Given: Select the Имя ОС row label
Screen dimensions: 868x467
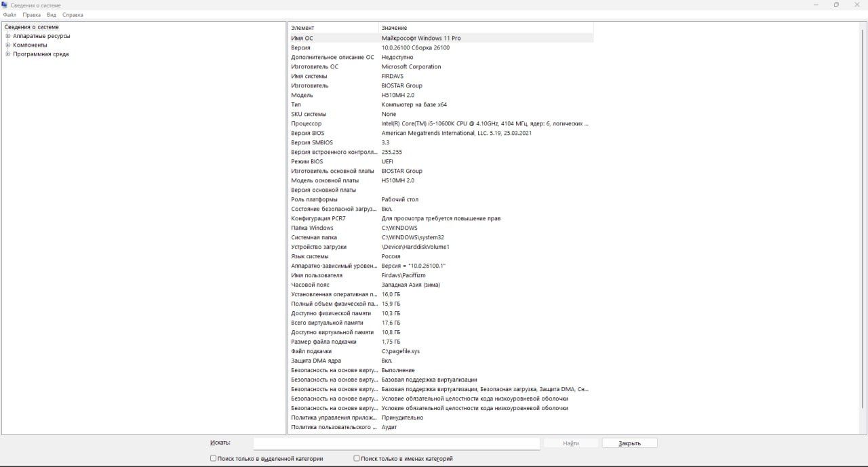Looking at the screenshot, I should click(x=302, y=38).
